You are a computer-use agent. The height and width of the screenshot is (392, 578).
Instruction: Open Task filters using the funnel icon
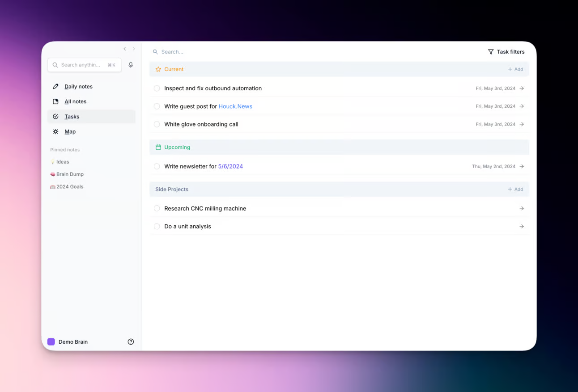[x=491, y=51]
